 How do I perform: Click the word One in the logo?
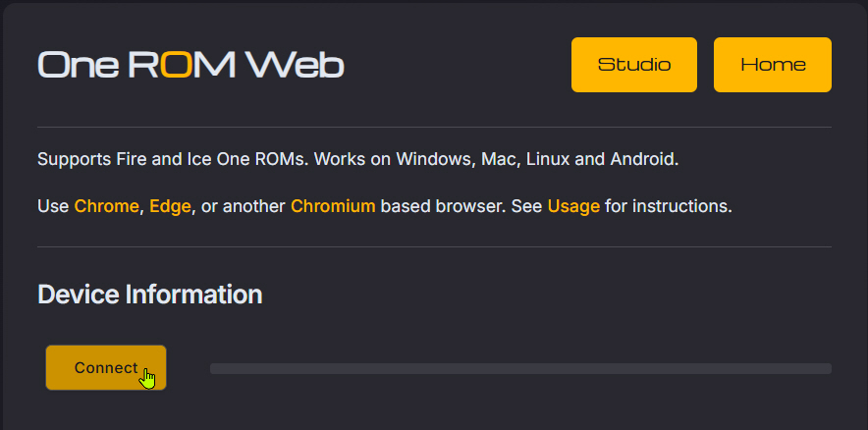coord(78,65)
